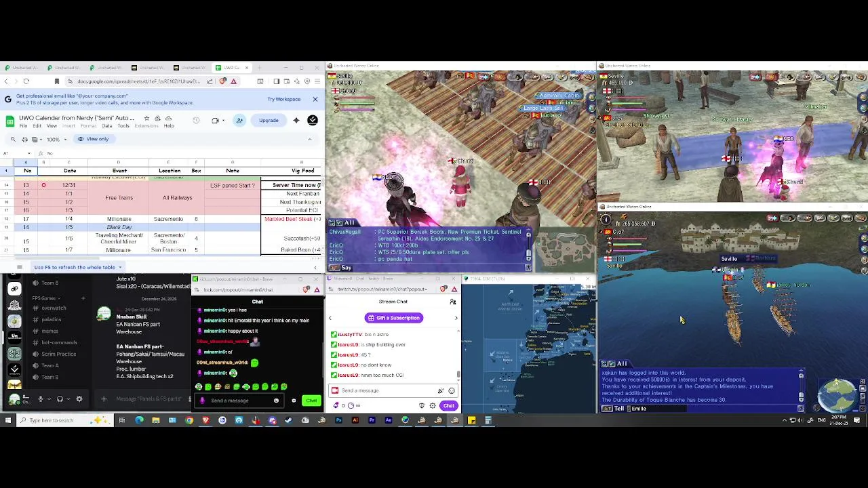868x488 pixels.
Task: Open Task View on the taskbar
Action: [x=122, y=420]
